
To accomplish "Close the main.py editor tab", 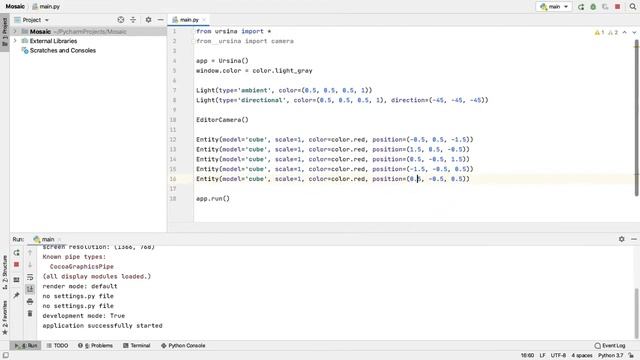I will [204, 20].
